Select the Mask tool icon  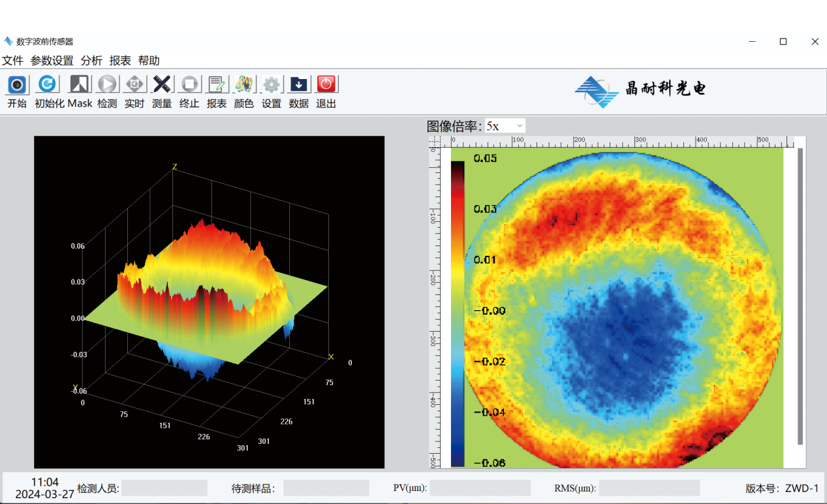pos(80,84)
